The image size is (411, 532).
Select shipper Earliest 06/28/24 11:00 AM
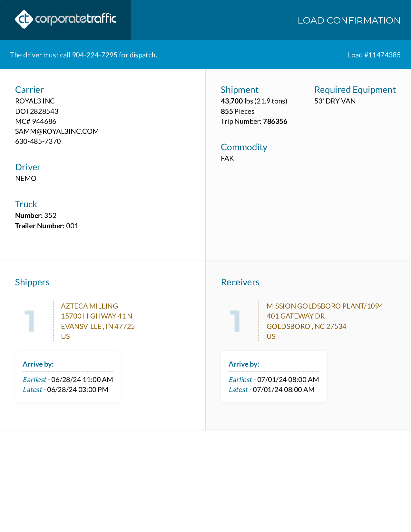pyautogui.click(x=68, y=379)
